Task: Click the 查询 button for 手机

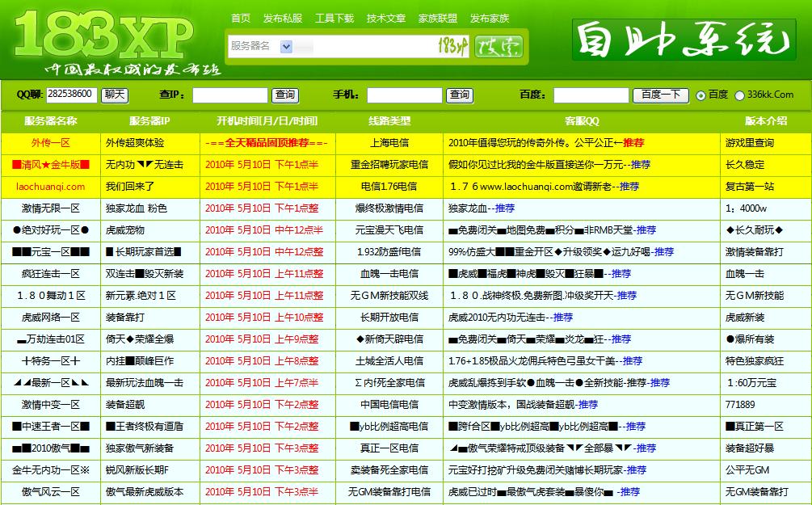Action: pyautogui.click(x=459, y=95)
